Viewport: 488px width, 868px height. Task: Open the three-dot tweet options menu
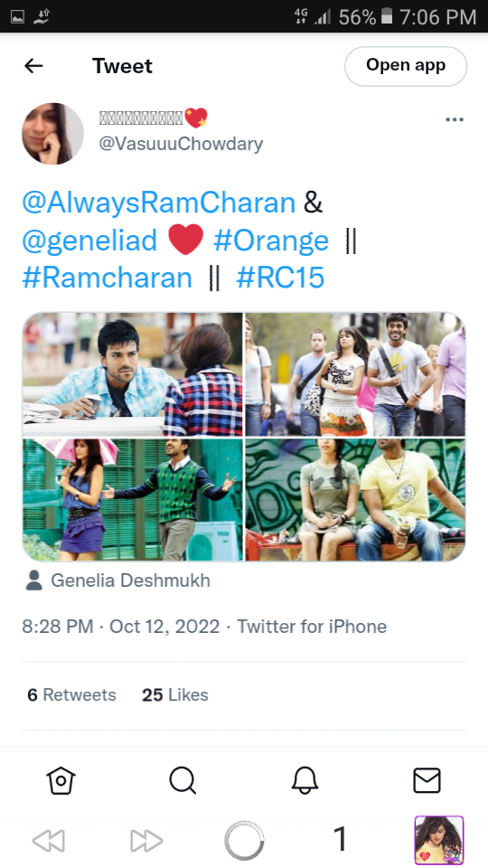click(455, 119)
